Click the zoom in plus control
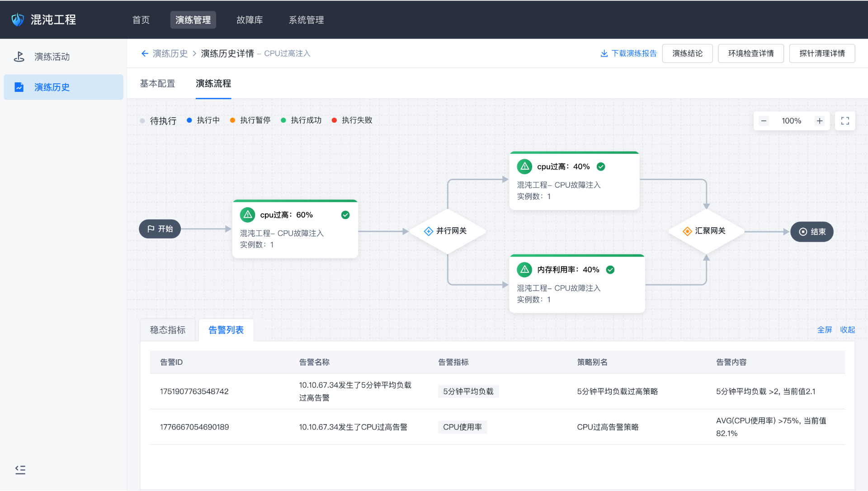This screenshot has width=868, height=491. [820, 121]
